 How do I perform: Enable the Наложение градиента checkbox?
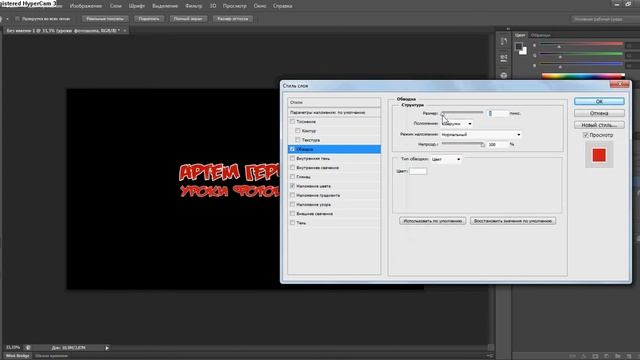292,196
